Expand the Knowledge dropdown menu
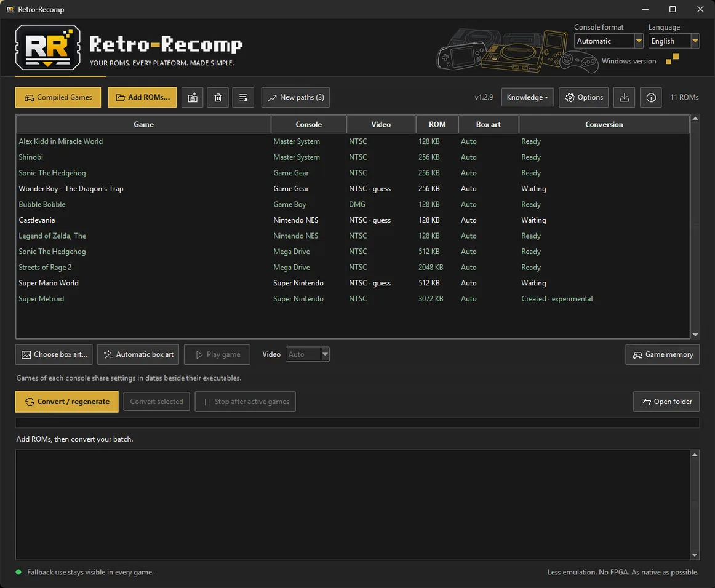This screenshot has height=588, width=715. pos(527,98)
